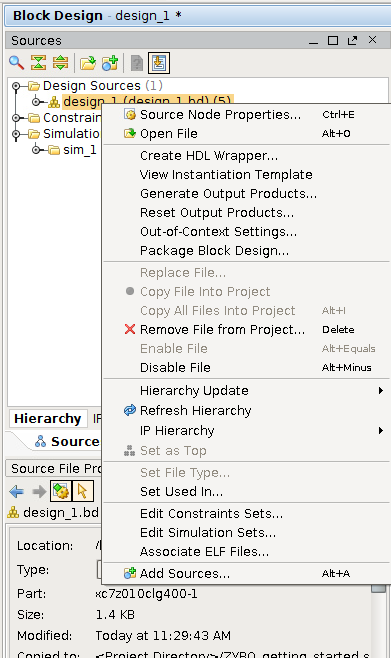Click the search magnifier icon in Sources toolbar
Screen dimensions: 391x658
(x=16, y=63)
